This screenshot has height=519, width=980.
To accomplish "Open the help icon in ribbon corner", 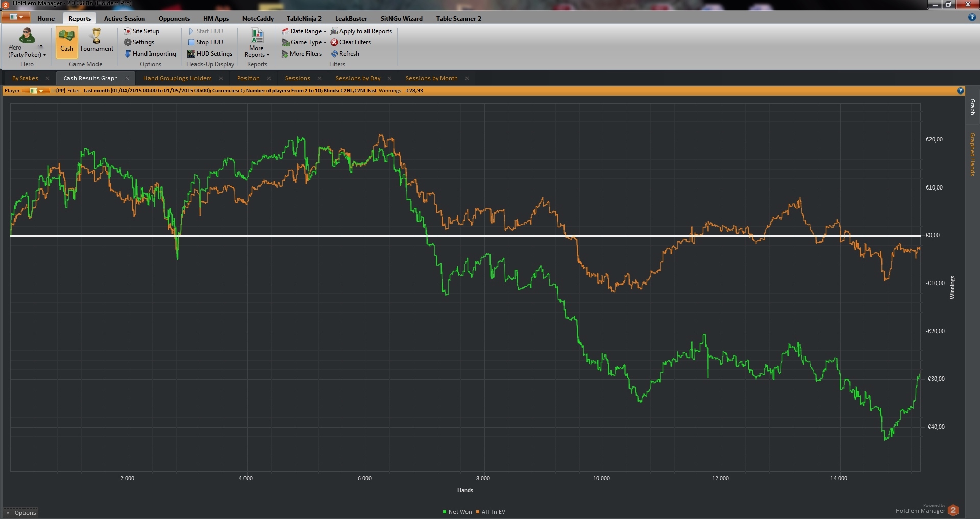I will coord(972,17).
